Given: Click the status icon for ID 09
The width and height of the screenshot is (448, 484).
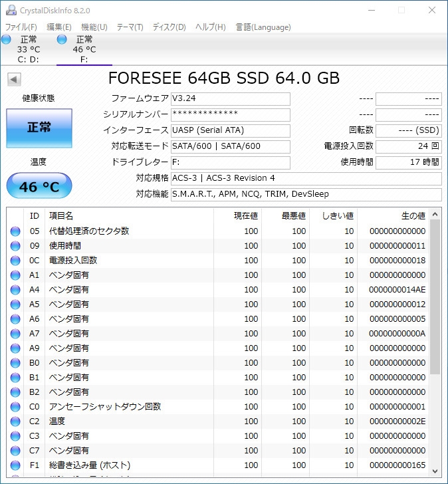Looking at the screenshot, I should click(x=15, y=246).
